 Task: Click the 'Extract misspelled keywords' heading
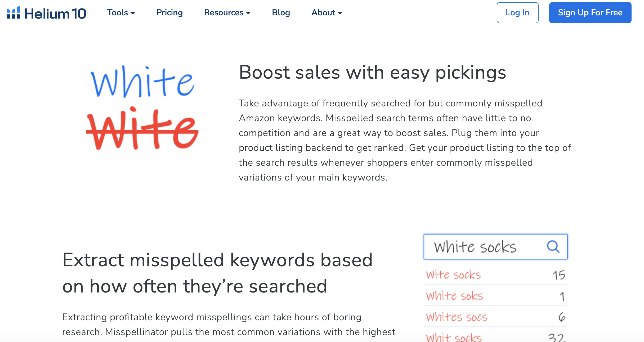pyautogui.click(x=217, y=273)
